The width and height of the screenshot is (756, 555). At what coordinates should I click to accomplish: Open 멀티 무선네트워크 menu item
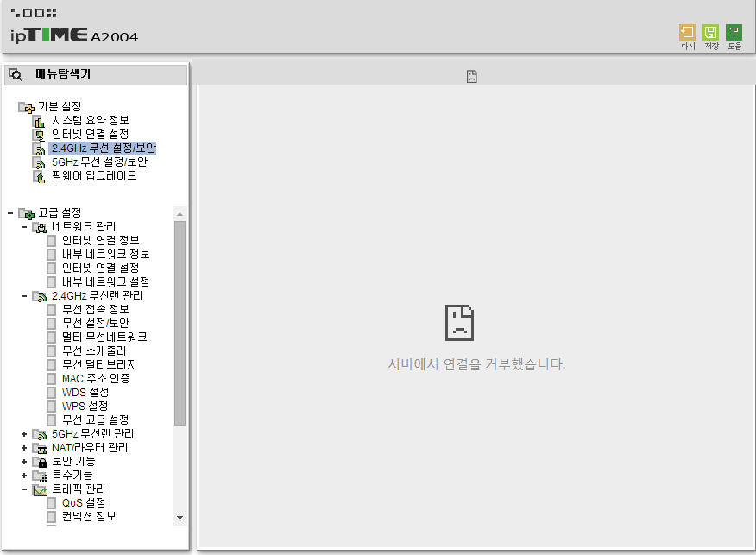[104, 337]
